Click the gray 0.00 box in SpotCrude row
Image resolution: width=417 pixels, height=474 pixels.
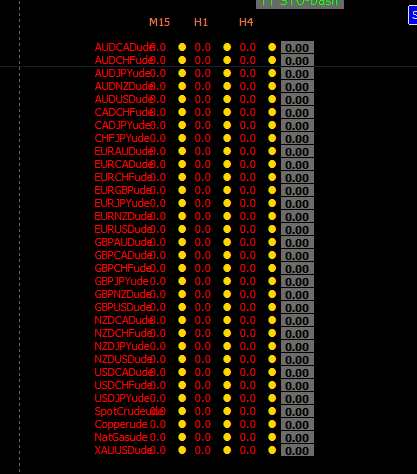(297, 412)
